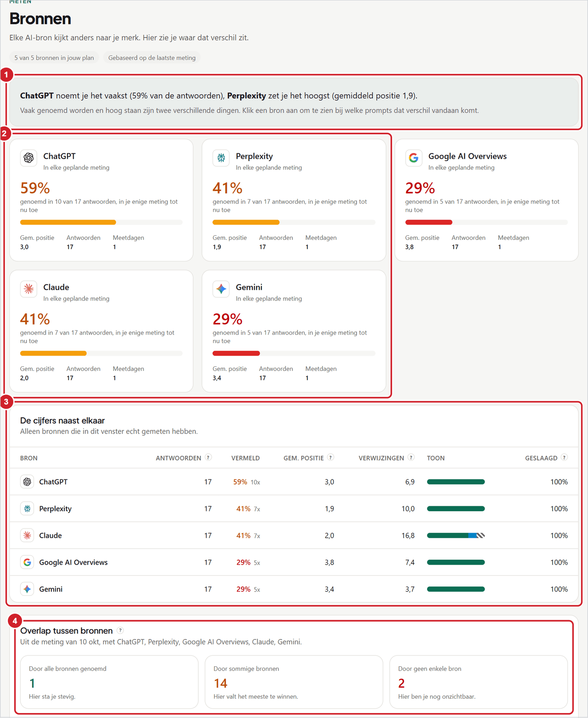Show help for the Geslaagd column
The width and height of the screenshot is (588, 718).
click(x=564, y=458)
